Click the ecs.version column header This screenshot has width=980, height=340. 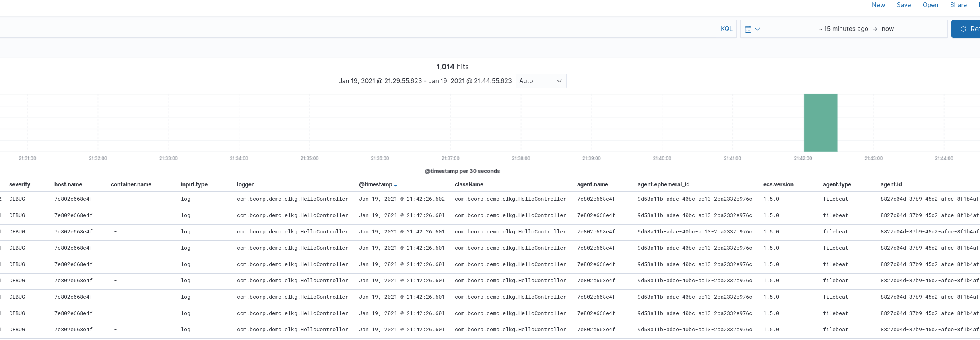pos(778,184)
